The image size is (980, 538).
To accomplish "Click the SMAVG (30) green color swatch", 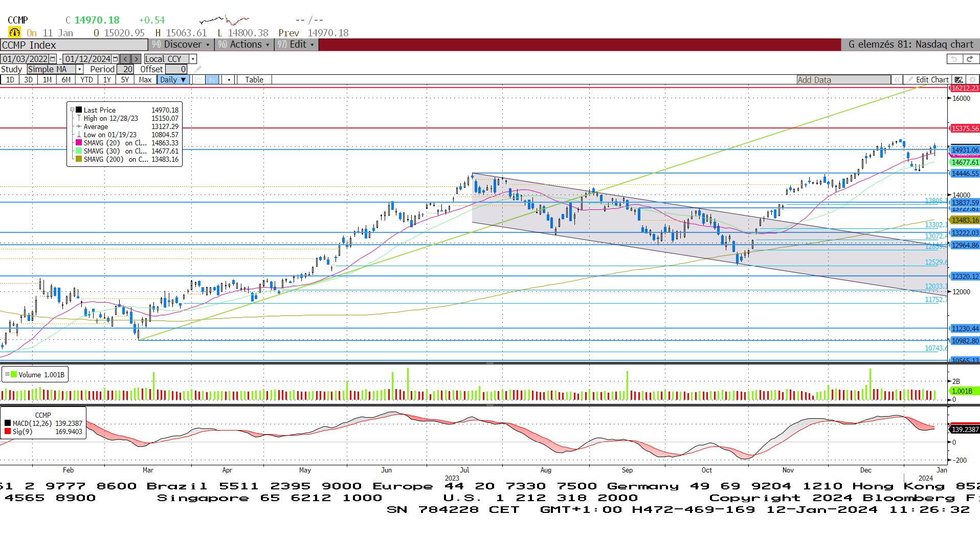I will 79,151.
